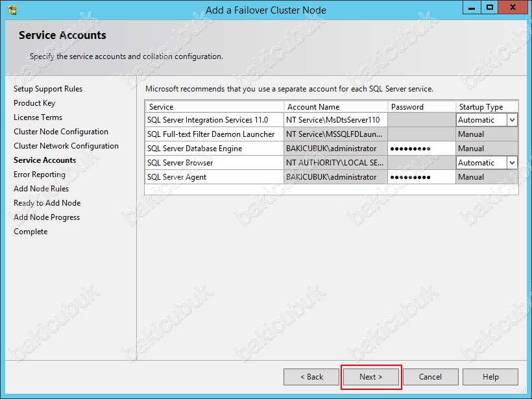Select Ready to Add Node step
Screen dimensions: 532x399
(x=47, y=203)
